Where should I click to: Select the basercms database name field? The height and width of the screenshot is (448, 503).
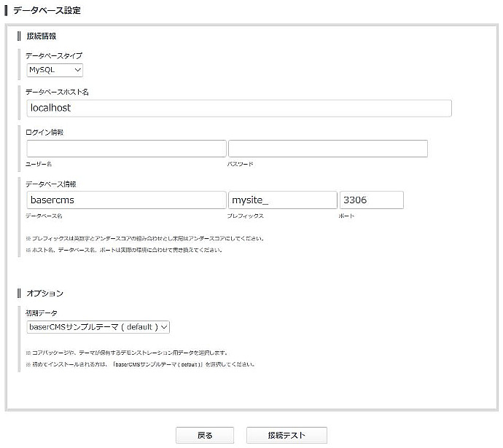tap(126, 200)
